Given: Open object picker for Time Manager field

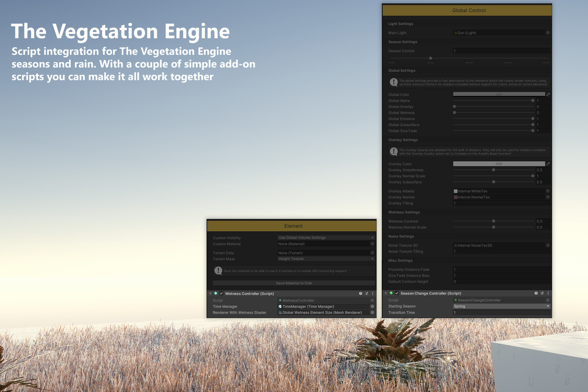Looking at the screenshot, I should [372, 306].
